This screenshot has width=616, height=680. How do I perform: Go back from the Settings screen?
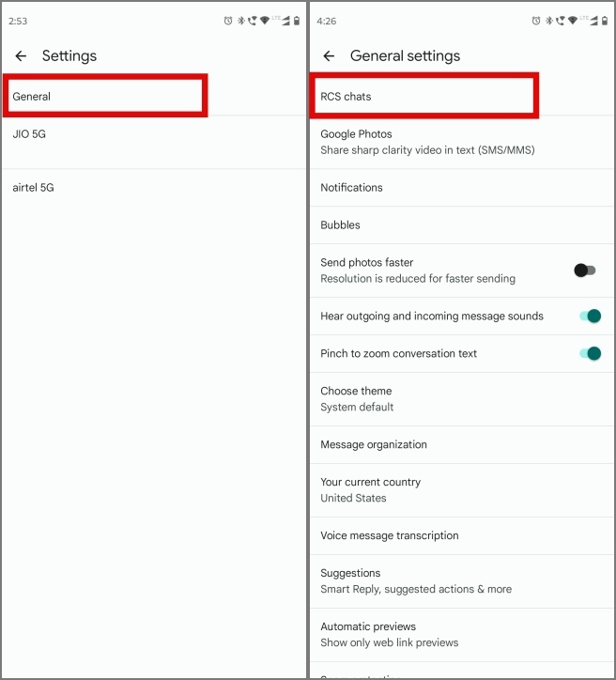[x=21, y=56]
